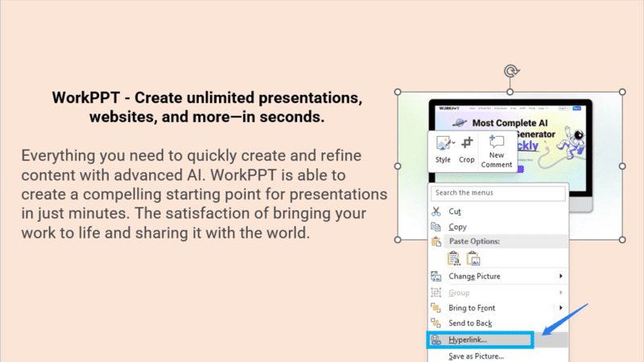Viewport: 644px width, 362px height.
Task: Expand the Bring to Front submenu arrow
Action: pos(560,307)
